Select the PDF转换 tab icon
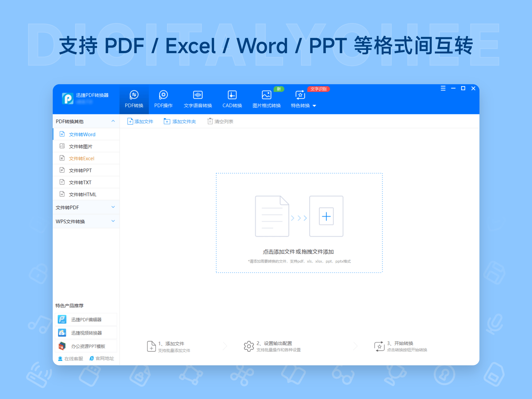This screenshot has height=399, width=532. click(134, 95)
